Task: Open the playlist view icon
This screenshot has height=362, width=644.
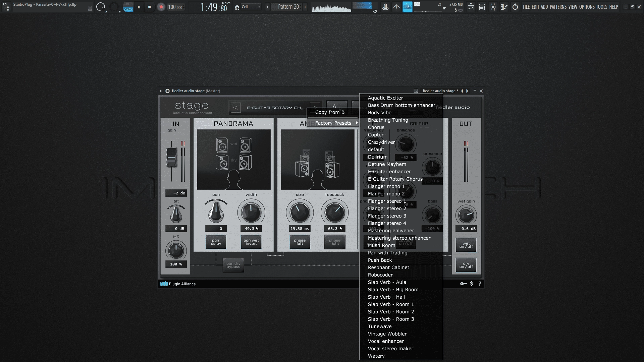Action: (471, 7)
